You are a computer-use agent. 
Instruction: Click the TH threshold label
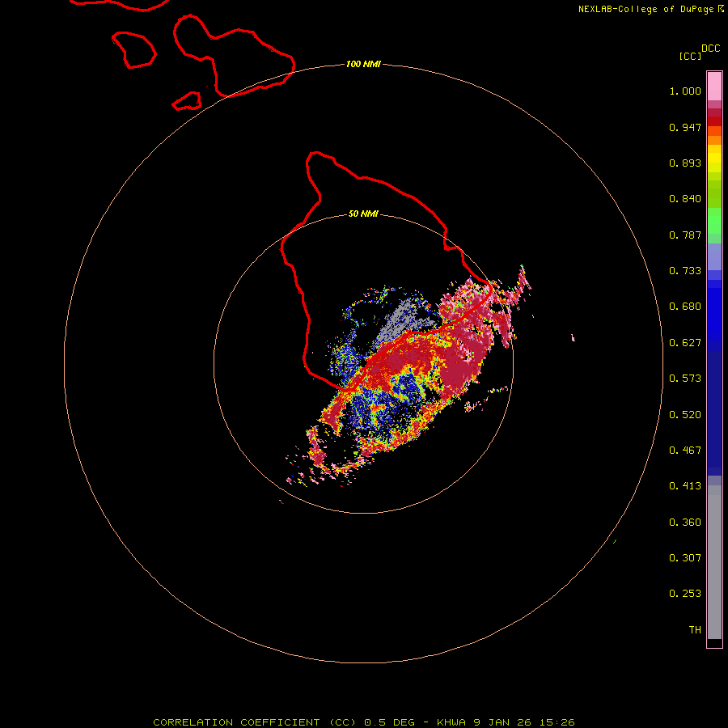tap(695, 630)
